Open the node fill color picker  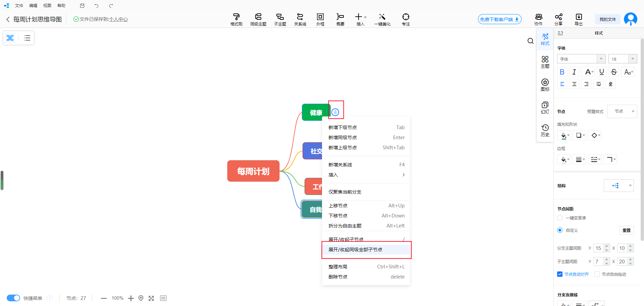click(x=563, y=136)
